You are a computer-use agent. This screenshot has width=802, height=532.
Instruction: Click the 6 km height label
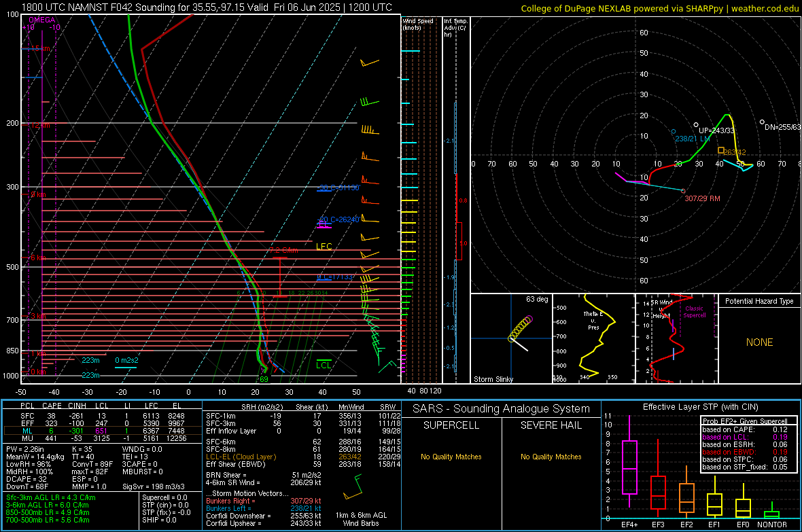point(37,258)
